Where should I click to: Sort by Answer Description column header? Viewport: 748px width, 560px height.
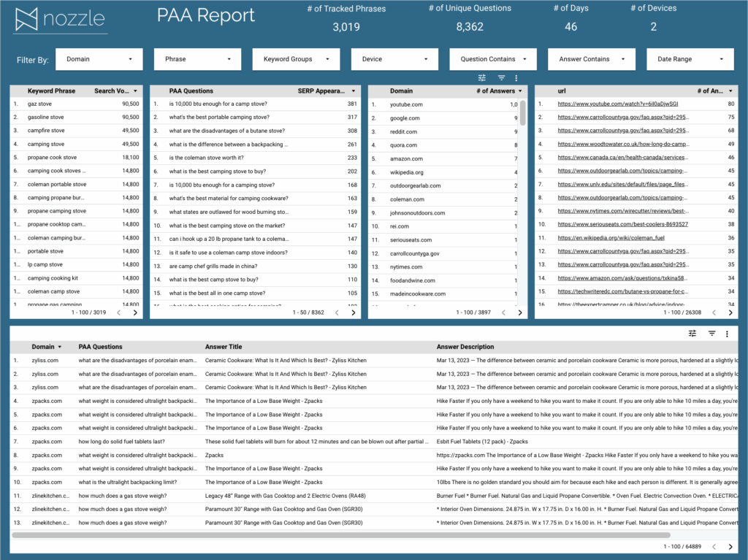tap(465, 347)
